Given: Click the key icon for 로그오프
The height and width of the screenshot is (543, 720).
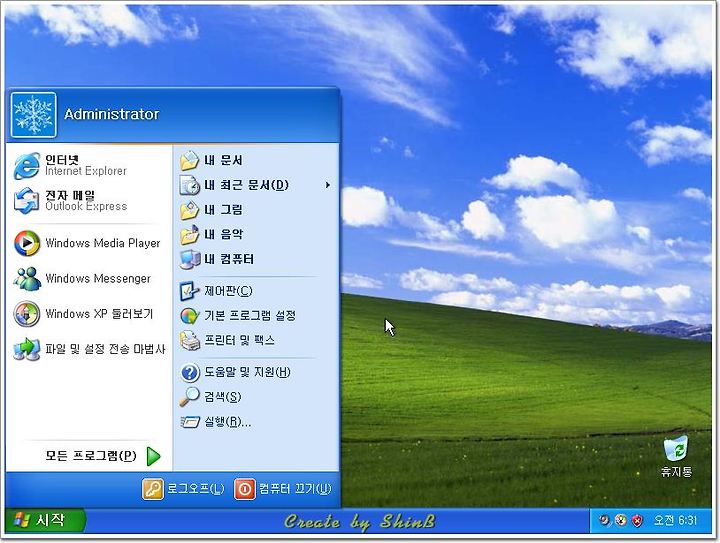Looking at the screenshot, I should [x=152, y=489].
